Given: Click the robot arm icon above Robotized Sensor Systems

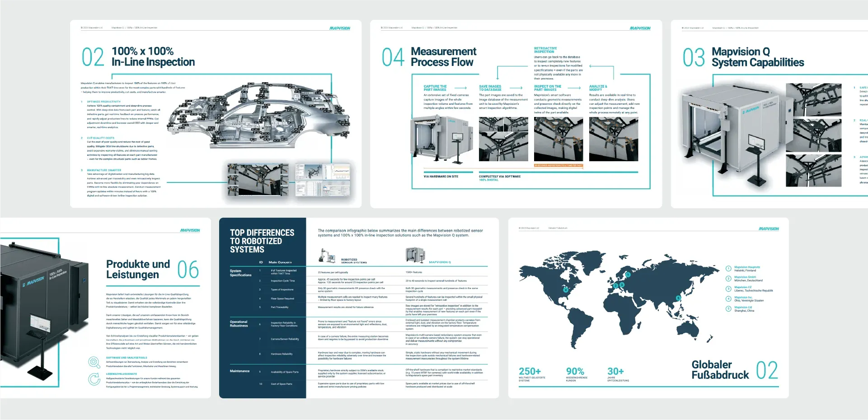Looking at the screenshot, I should (x=327, y=255).
